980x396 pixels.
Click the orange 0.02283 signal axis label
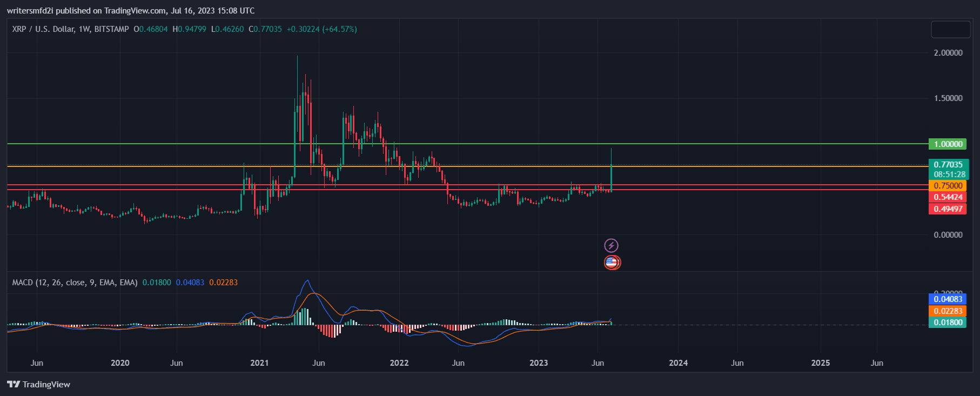(x=948, y=311)
